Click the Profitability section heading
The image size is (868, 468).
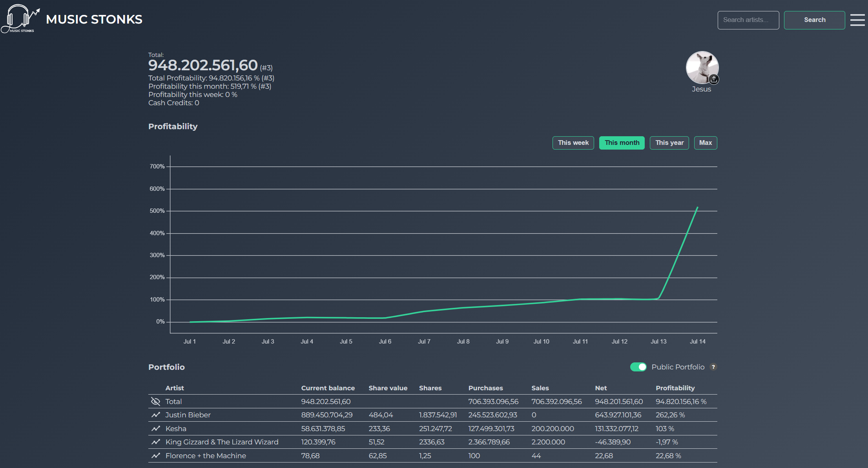(173, 126)
